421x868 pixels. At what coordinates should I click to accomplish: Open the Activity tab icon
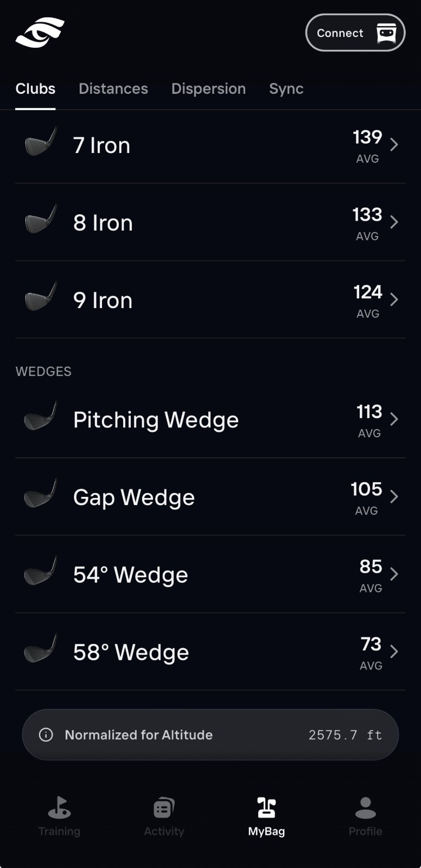164,807
